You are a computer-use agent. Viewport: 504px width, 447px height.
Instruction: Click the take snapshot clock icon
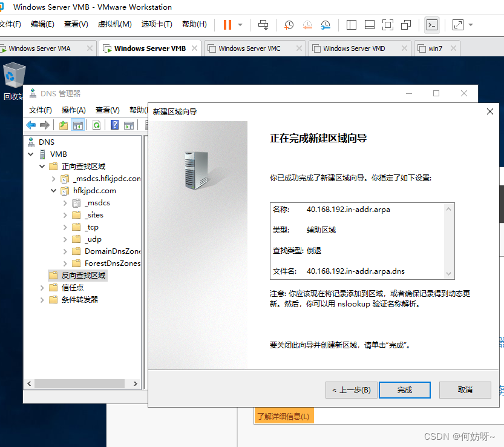[289, 25]
